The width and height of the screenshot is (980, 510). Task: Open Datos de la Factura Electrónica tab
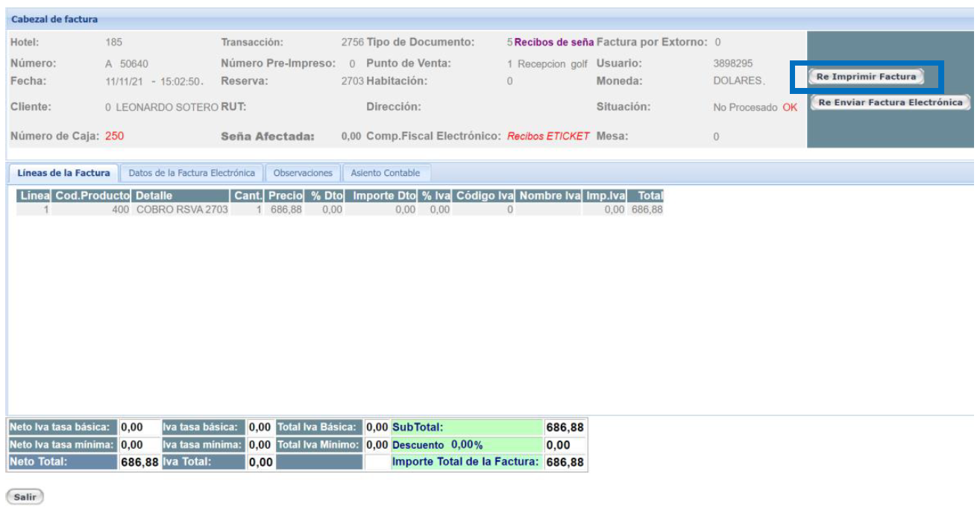(192, 173)
